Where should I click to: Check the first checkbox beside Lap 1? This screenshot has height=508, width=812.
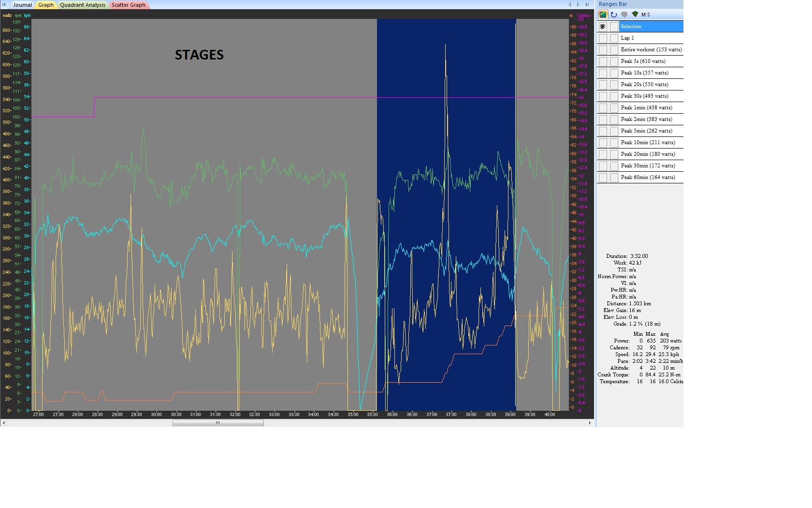[603, 38]
